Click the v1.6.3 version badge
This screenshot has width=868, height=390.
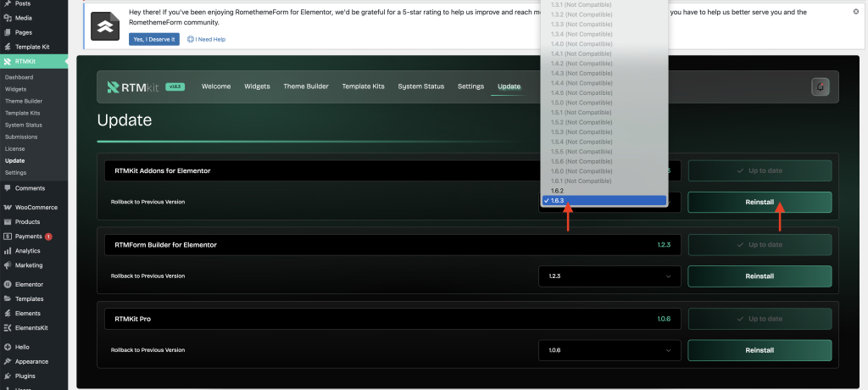pos(175,86)
